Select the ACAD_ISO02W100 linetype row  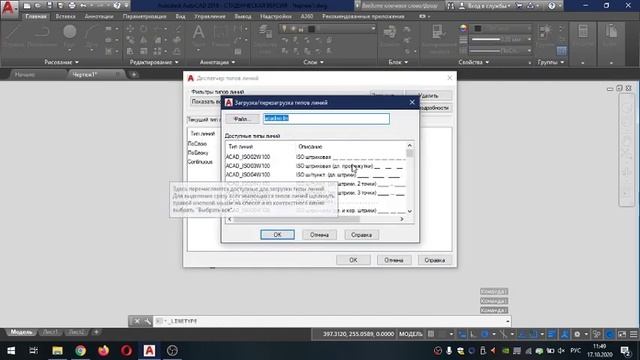pyautogui.click(x=315, y=157)
